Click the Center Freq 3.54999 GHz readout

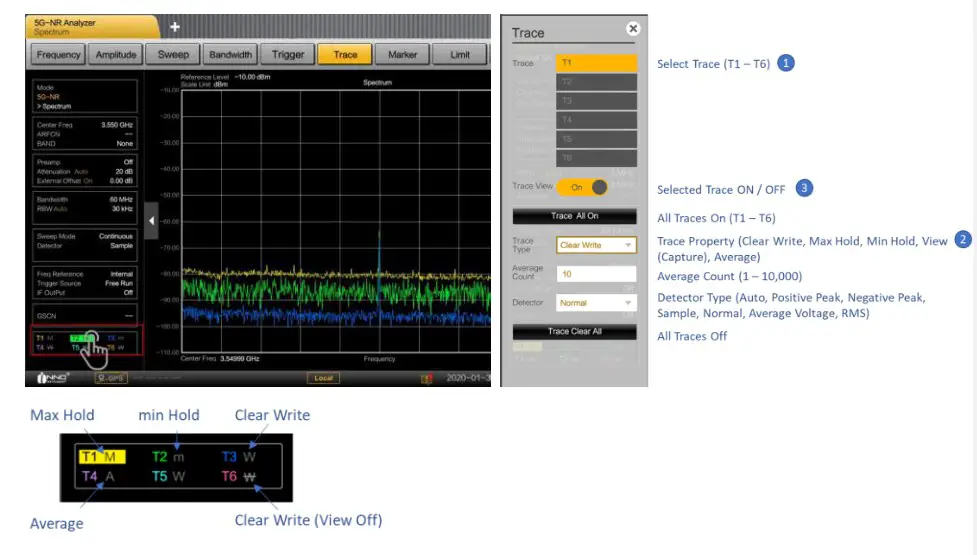[220, 359]
